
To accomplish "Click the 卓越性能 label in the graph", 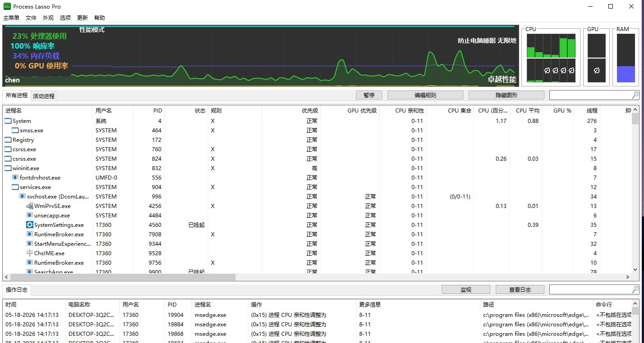I will (x=502, y=80).
